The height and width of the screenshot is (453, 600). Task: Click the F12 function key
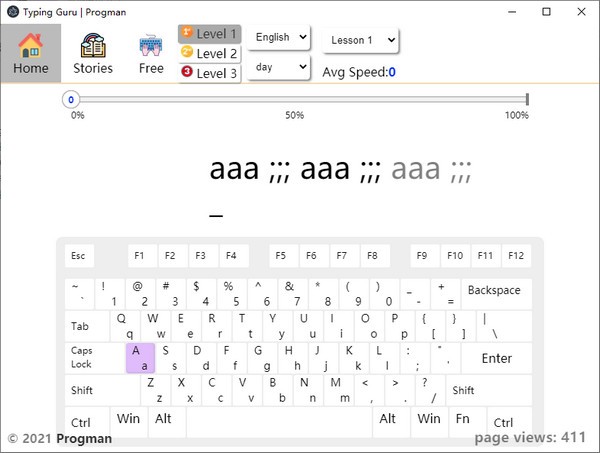(515, 256)
